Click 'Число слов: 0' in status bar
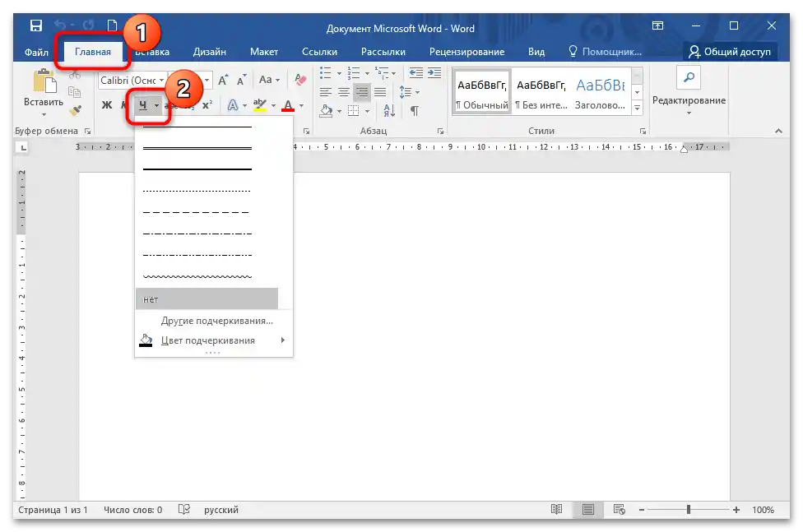 (x=133, y=510)
